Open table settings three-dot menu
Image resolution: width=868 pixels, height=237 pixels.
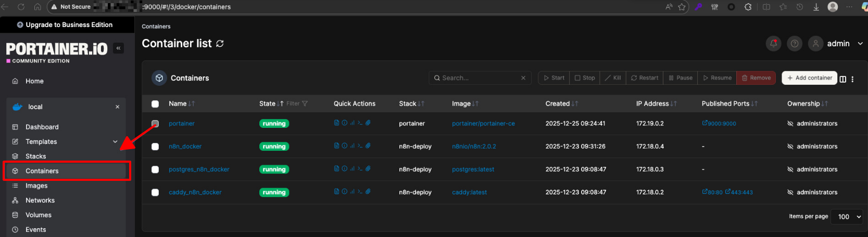point(852,79)
